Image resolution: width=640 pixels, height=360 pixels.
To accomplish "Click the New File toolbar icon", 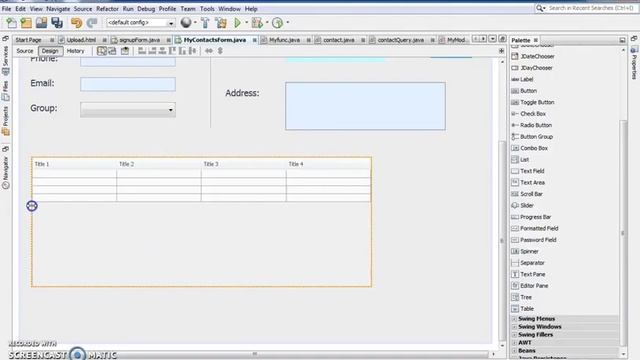I will (11, 23).
